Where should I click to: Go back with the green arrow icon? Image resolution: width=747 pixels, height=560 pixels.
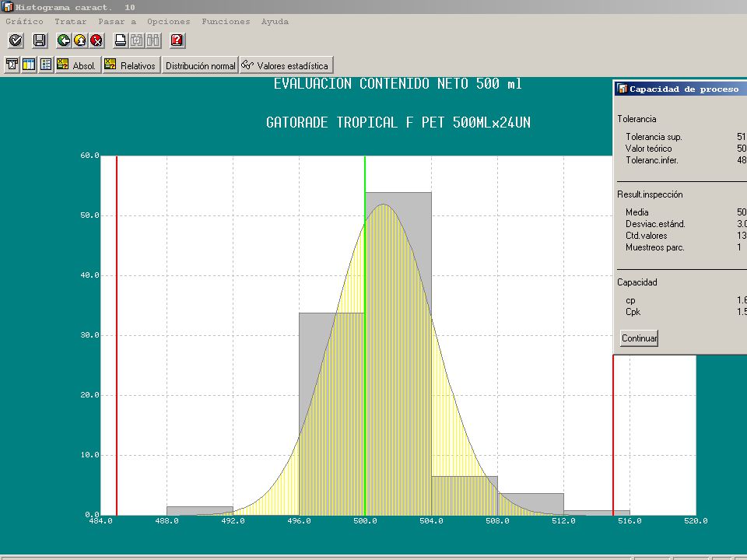click(x=63, y=40)
